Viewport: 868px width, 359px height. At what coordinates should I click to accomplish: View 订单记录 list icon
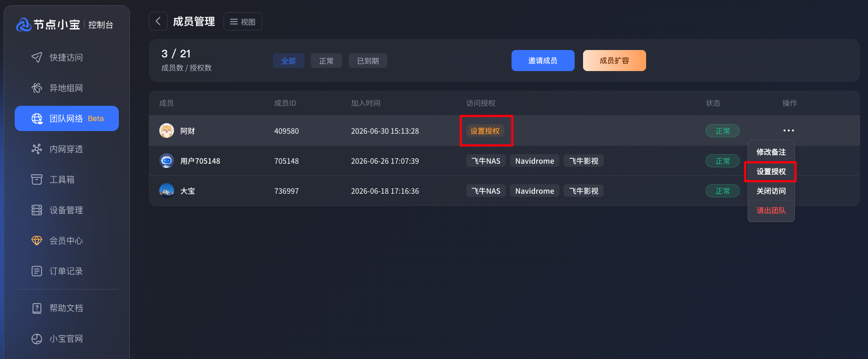click(x=37, y=271)
